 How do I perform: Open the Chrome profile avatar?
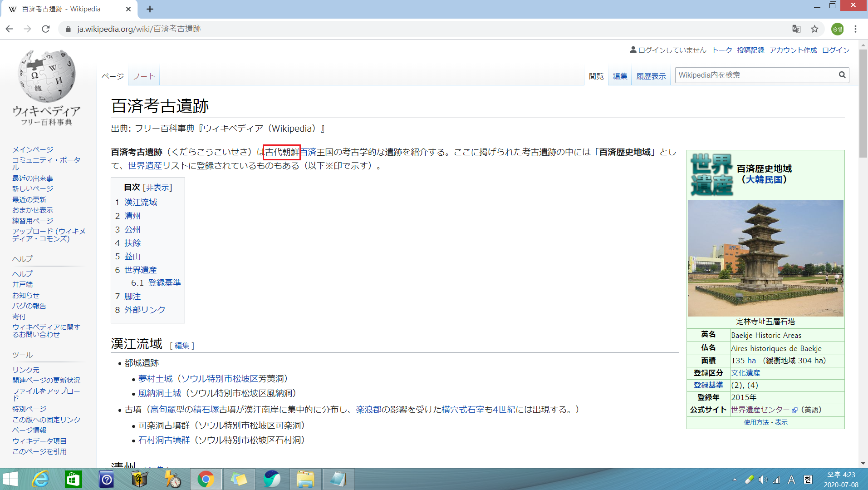tap(837, 29)
